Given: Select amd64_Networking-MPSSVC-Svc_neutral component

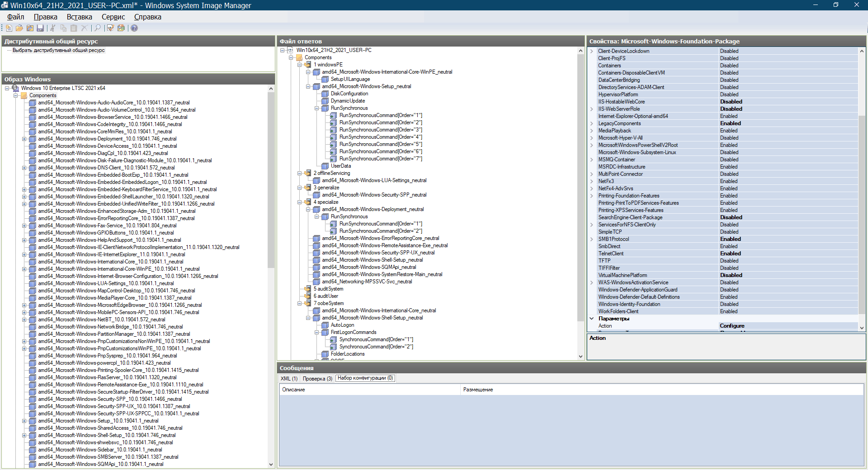Looking at the screenshot, I should click(x=367, y=282).
